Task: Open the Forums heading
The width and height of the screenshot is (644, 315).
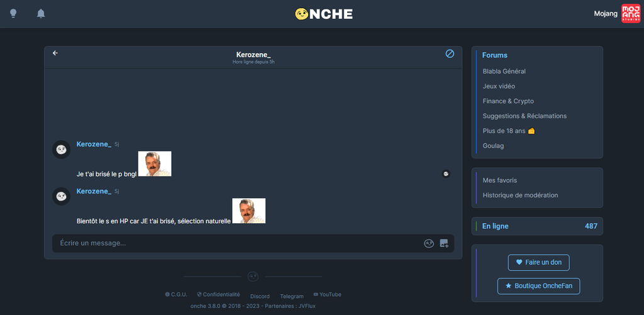Action: [x=494, y=55]
